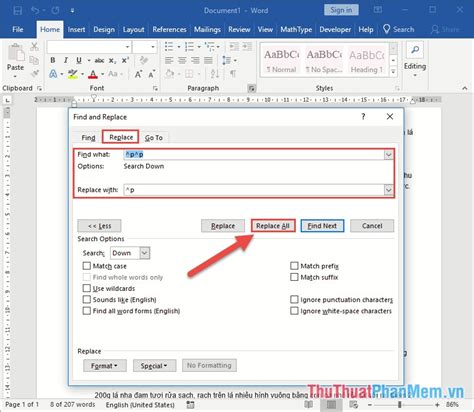Open the font size dropdown
Image resolution: width=474 pixels, height=412 pixels.
[153, 47]
